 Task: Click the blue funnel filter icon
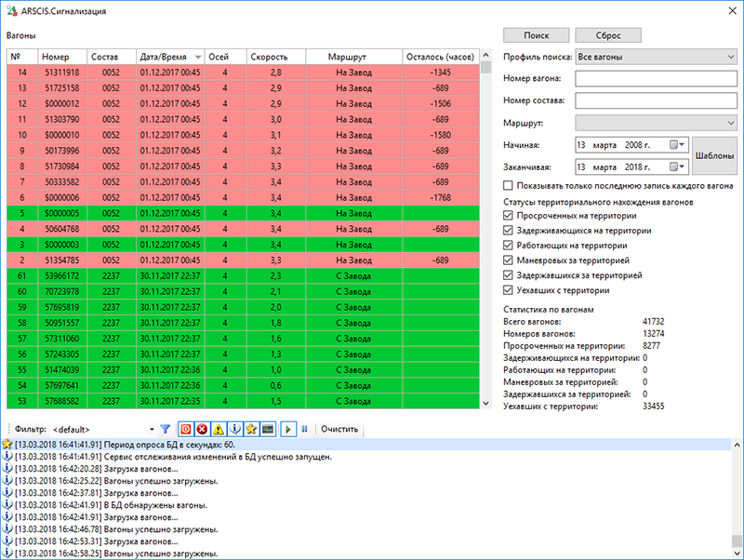point(166,429)
